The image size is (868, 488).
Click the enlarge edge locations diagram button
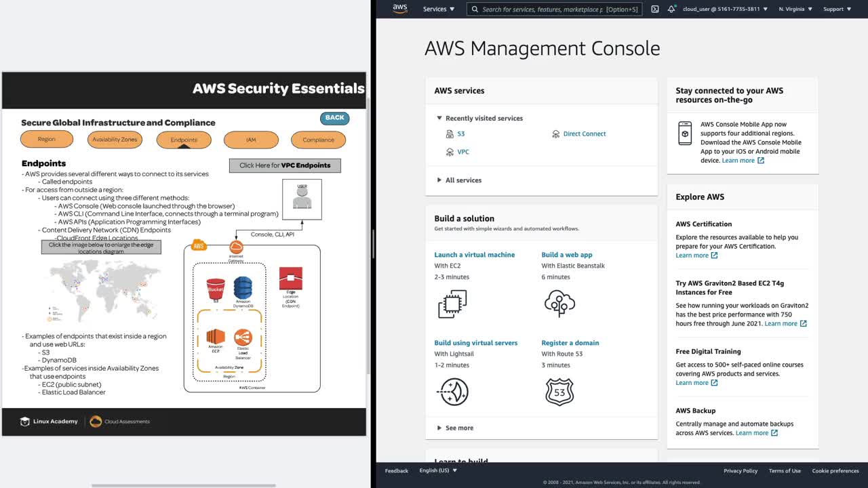point(101,248)
